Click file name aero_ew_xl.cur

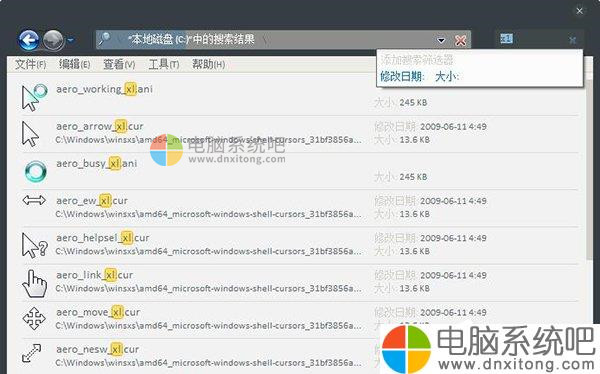coord(92,201)
